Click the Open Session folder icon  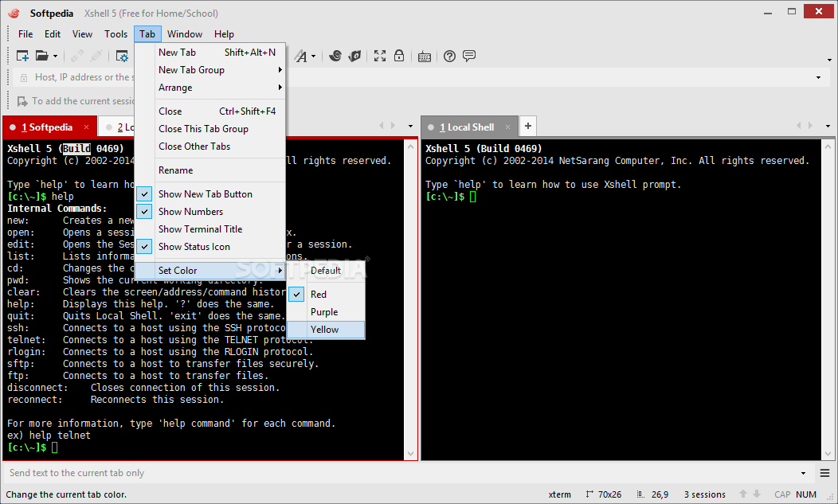(x=42, y=56)
